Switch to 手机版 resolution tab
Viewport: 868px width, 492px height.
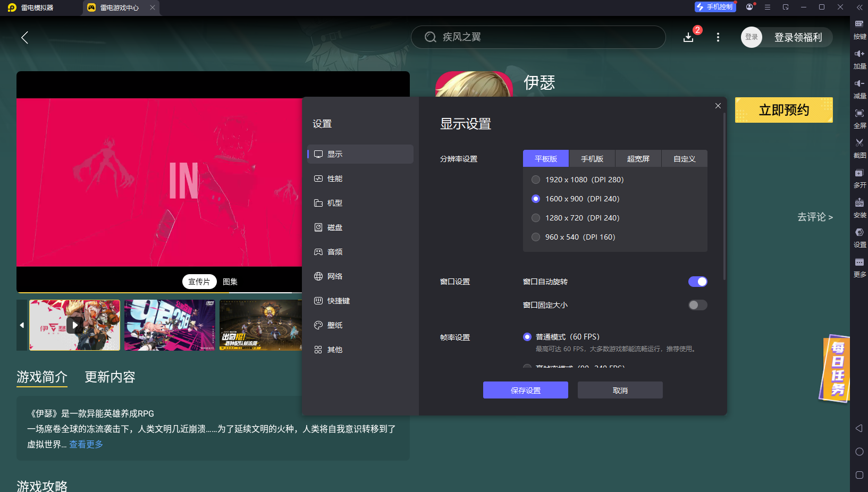pyautogui.click(x=592, y=158)
